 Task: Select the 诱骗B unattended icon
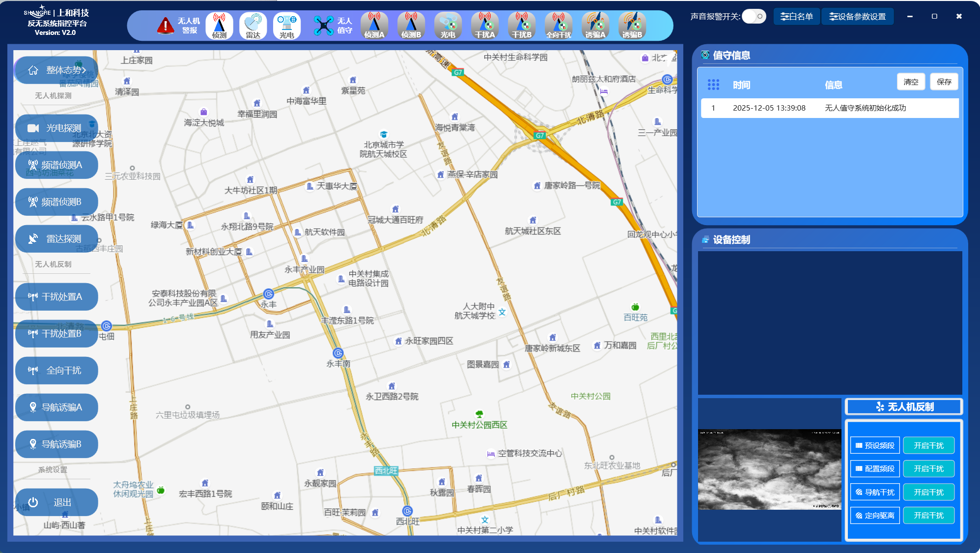click(632, 26)
